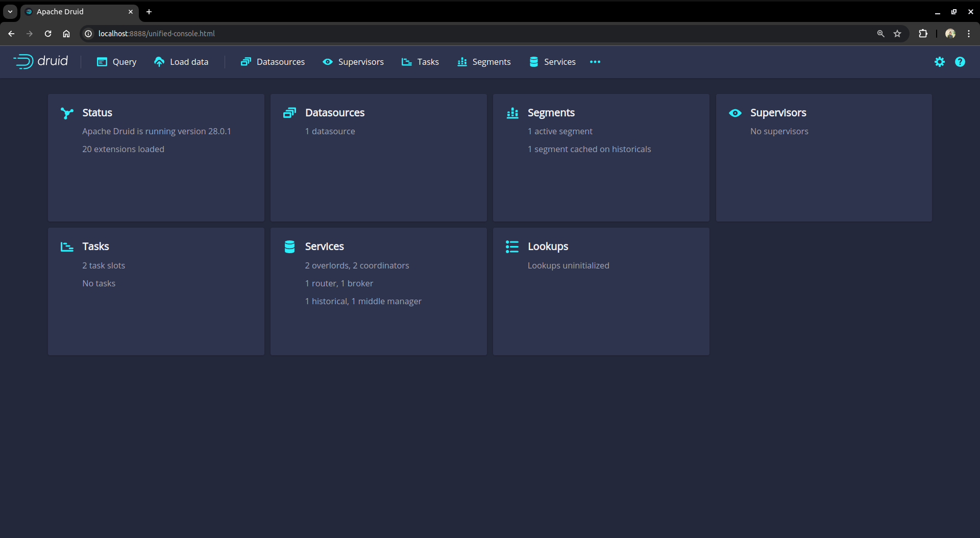The height and width of the screenshot is (538, 980).
Task: Click the Tasks card gantt icon
Action: click(67, 247)
